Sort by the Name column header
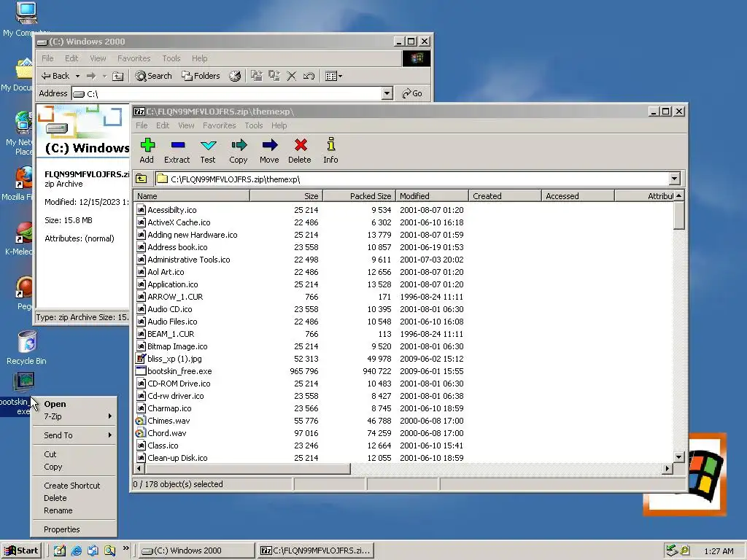Viewport: 747px width, 560px height. point(192,195)
